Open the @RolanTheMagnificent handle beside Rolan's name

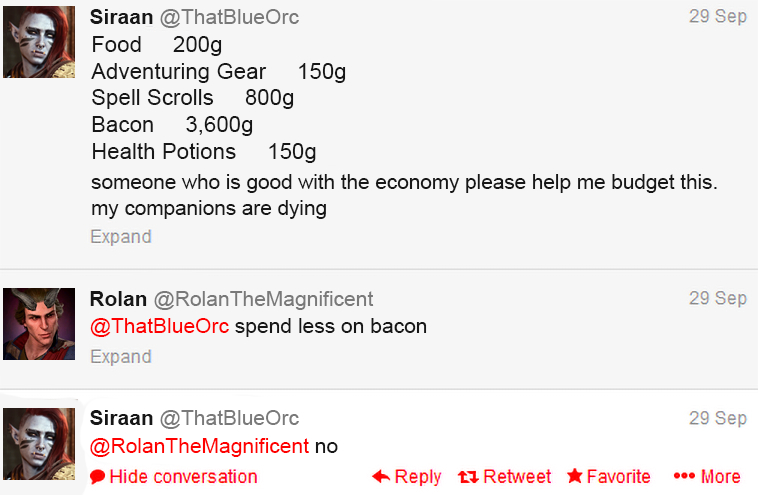[x=263, y=298]
